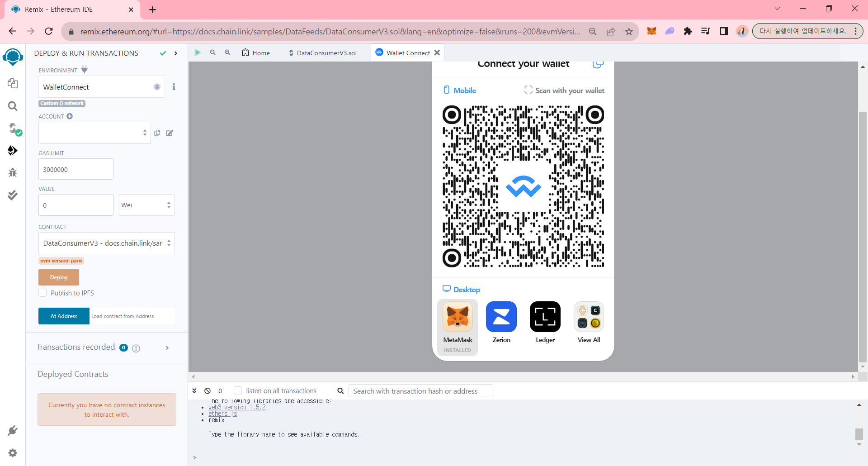Click the sign message edit icon
Image resolution: width=868 pixels, height=466 pixels.
170,133
